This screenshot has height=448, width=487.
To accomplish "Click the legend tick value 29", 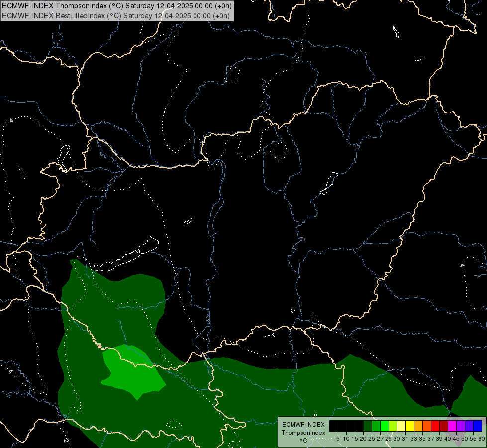I will 389,439.
